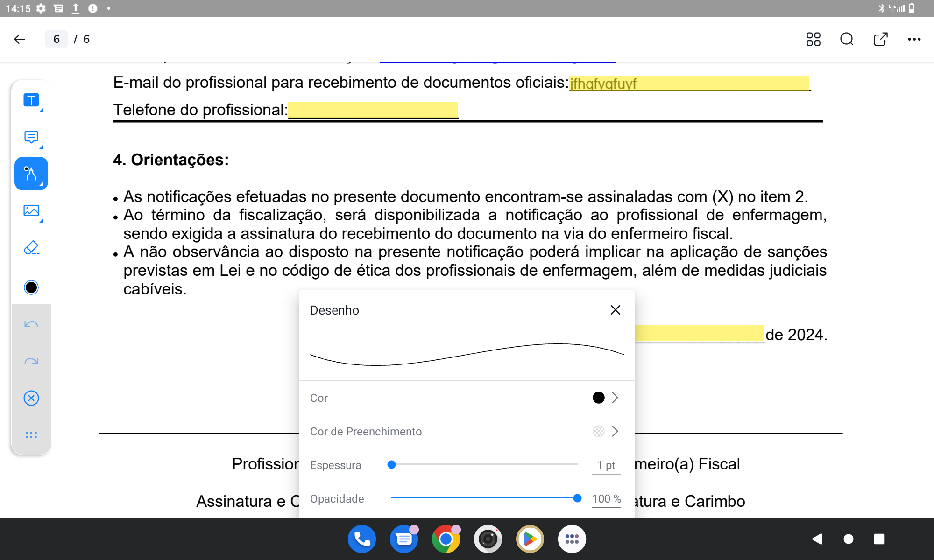Open the more options menu
934x560 pixels.
click(x=914, y=39)
